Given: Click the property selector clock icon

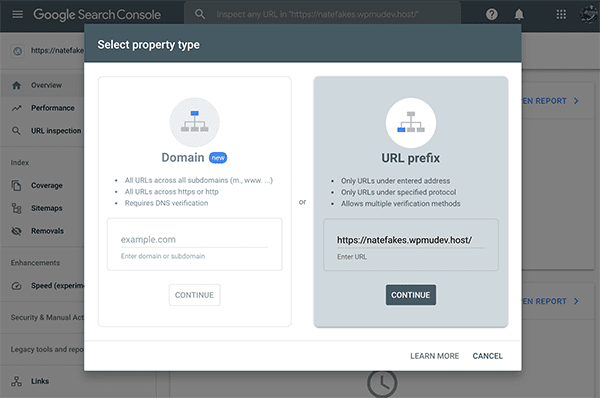Looking at the screenshot, I should click(18, 51).
